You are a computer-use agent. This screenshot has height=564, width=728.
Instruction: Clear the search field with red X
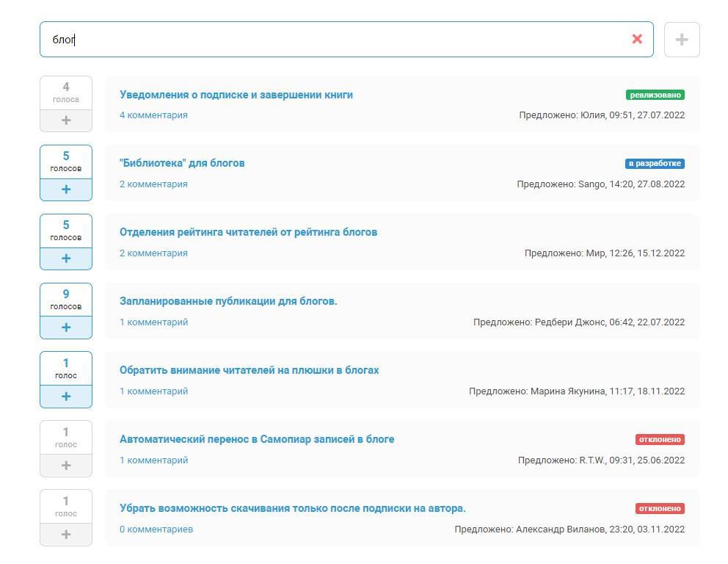point(637,39)
